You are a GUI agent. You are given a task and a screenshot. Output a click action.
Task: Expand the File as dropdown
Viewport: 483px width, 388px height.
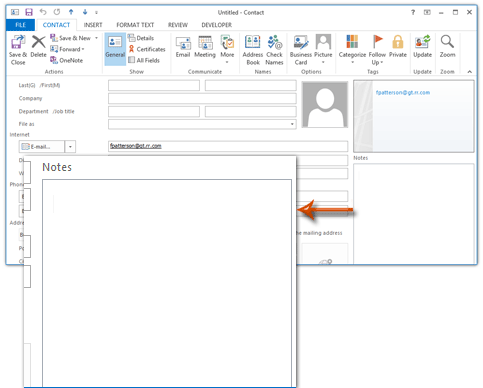click(292, 124)
